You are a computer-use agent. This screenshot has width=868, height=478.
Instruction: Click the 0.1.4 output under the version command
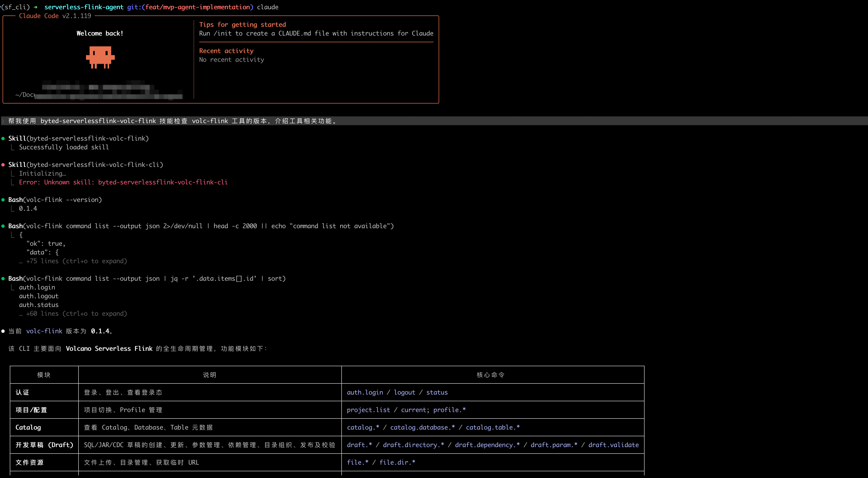28,209
